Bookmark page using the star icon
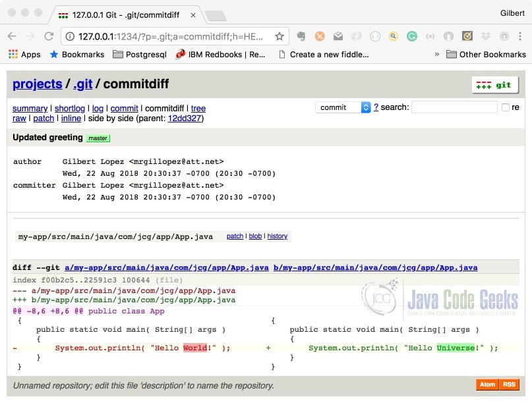 tap(280, 36)
